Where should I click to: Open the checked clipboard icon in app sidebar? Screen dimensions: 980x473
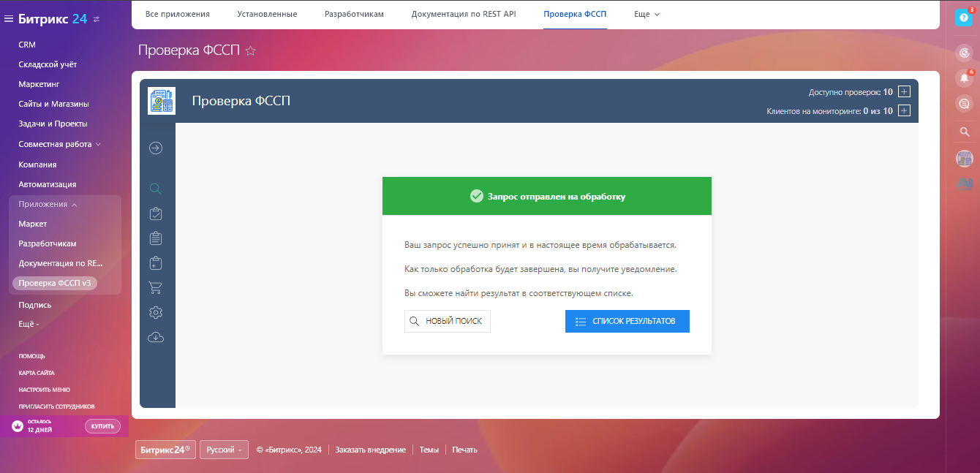point(155,213)
